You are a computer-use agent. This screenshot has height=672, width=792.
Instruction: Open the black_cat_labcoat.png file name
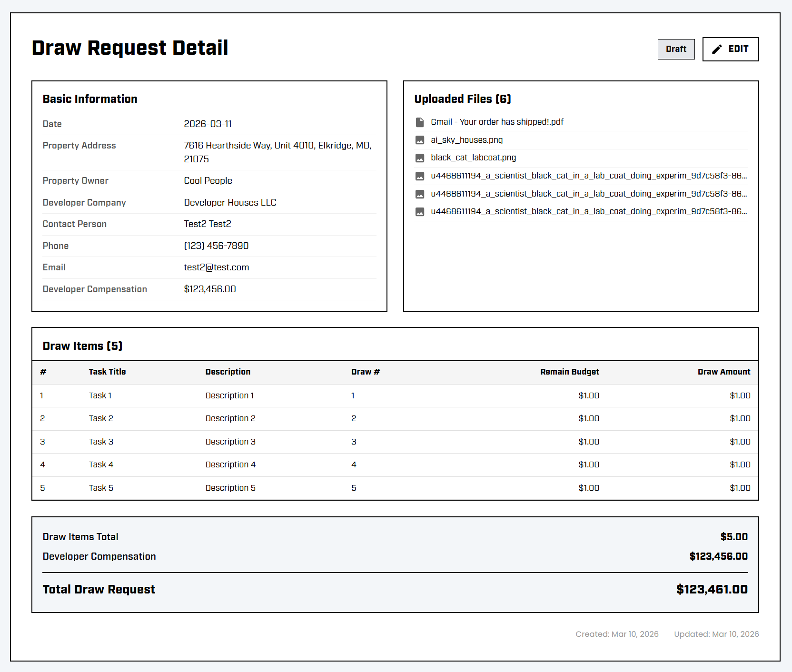[473, 158]
